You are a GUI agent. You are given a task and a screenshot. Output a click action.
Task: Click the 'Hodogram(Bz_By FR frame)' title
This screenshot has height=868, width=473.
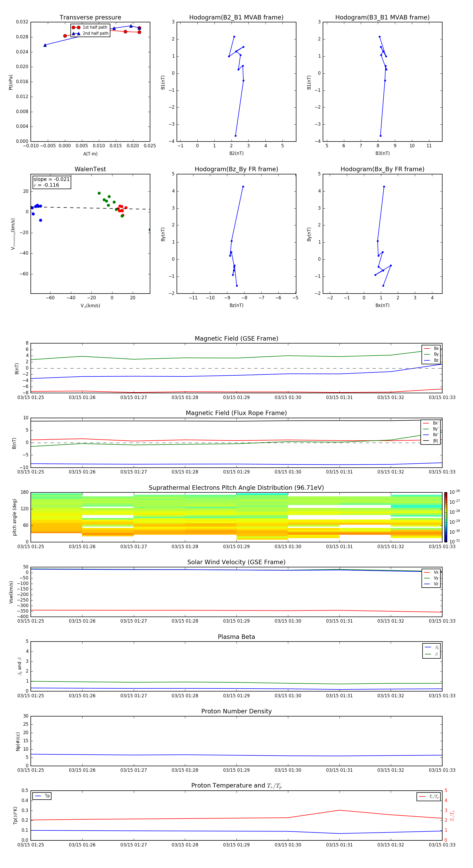236,169
